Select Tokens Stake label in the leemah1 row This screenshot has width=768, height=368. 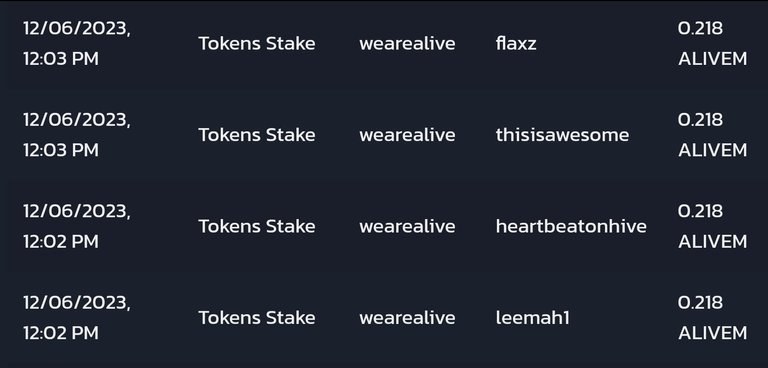point(257,318)
